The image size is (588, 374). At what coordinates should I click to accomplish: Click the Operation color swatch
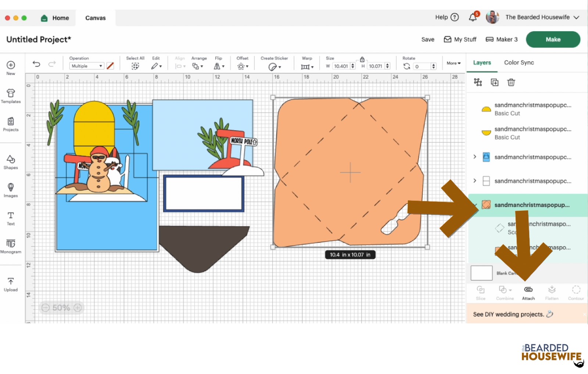[110, 66]
